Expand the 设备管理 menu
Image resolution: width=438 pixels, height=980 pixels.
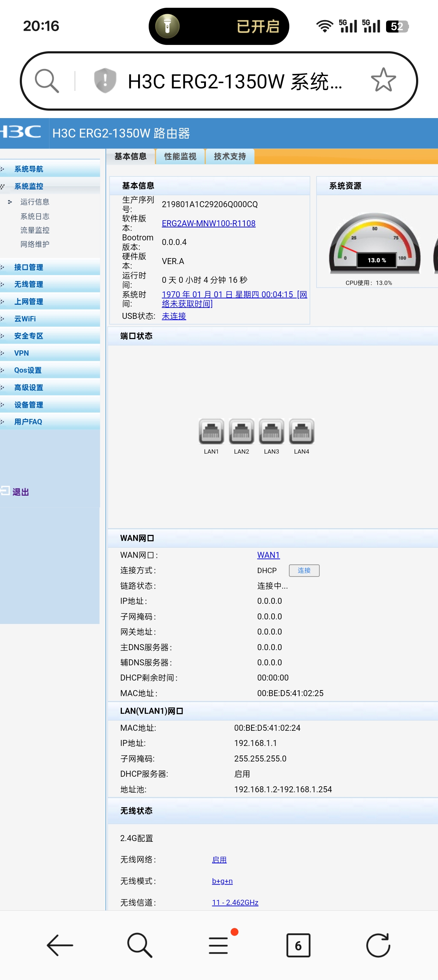click(50, 404)
